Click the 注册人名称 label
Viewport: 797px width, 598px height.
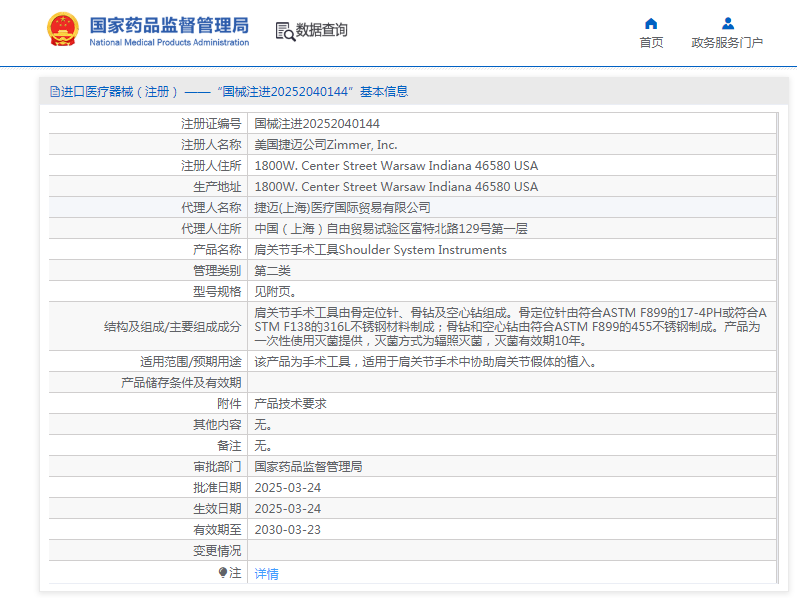pyautogui.click(x=211, y=145)
